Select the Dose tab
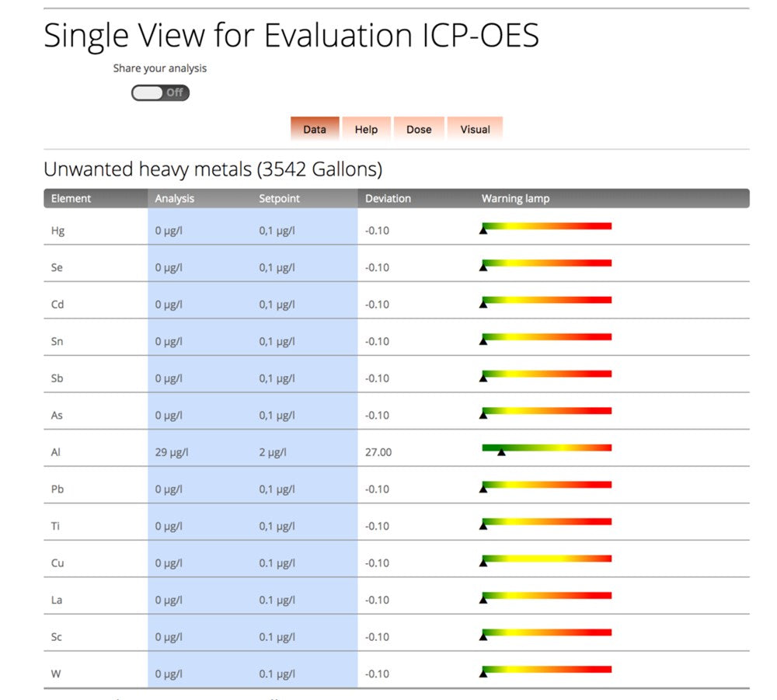777x700 pixels. point(419,129)
